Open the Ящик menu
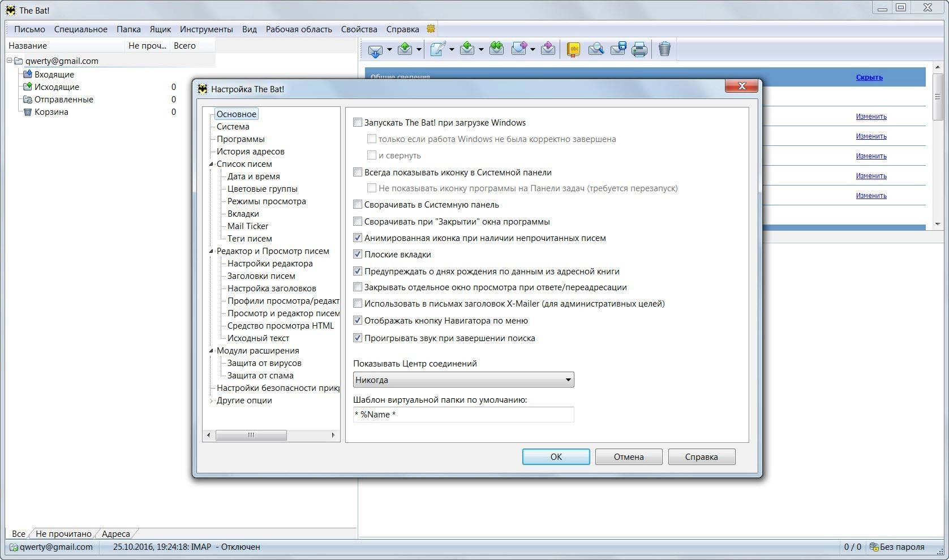The image size is (949, 560). click(160, 29)
